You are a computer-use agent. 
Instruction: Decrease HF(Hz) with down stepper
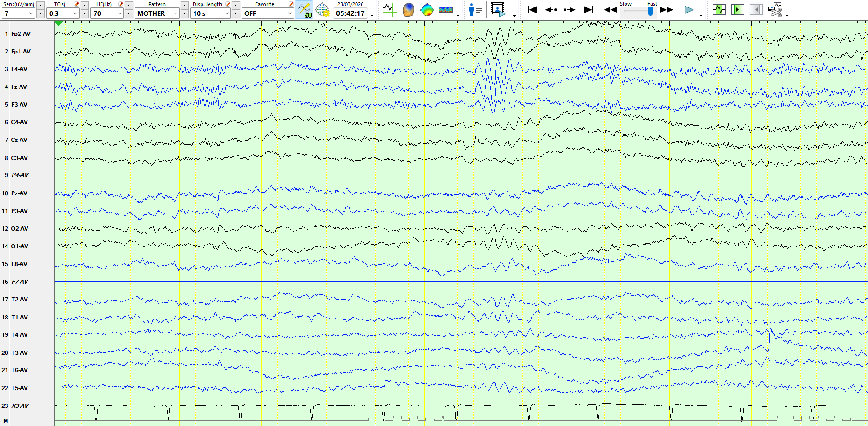pos(128,14)
